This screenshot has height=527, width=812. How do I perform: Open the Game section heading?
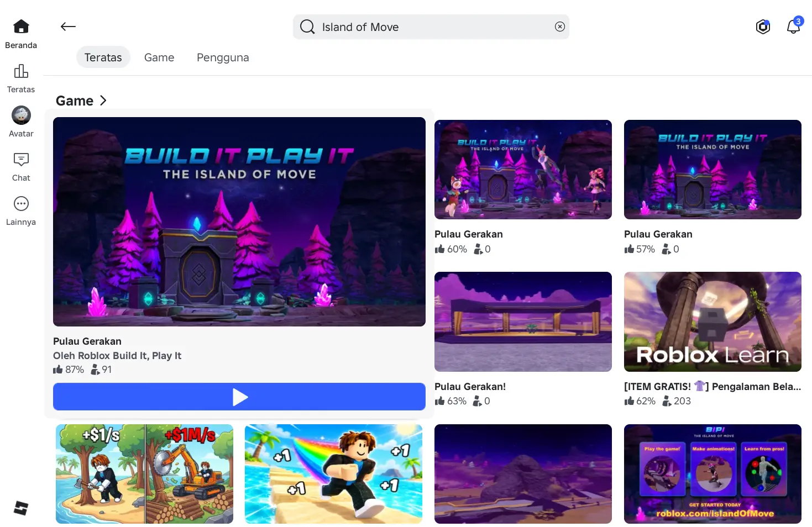click(x=75, y=101)
